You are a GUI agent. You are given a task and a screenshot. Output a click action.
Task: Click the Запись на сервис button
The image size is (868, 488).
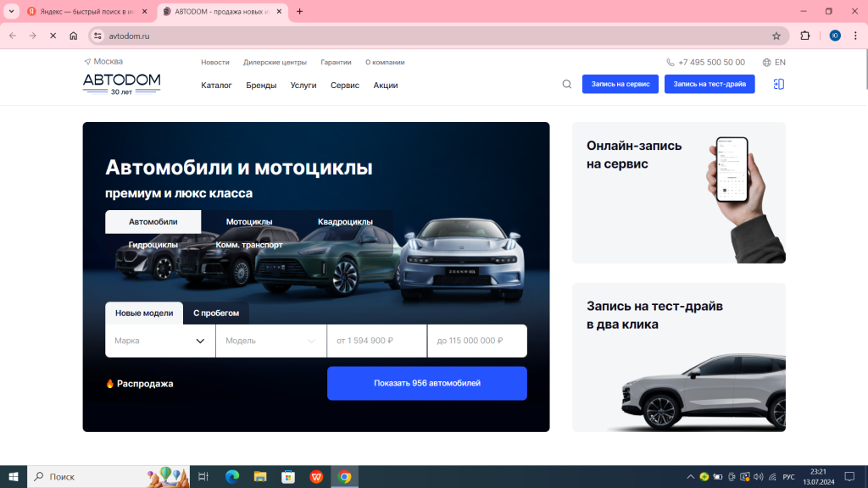(620, 84)
